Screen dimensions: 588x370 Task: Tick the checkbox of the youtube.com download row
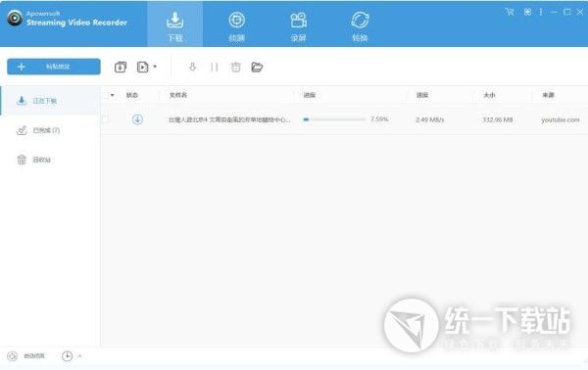[106, 119]
